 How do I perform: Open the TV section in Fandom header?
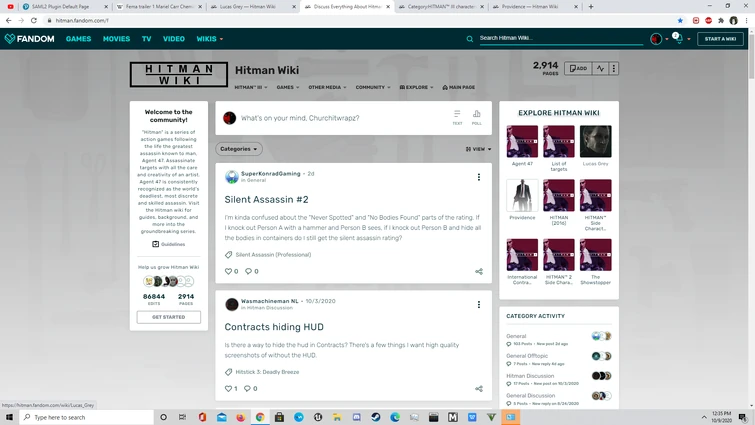coord(146,39)
